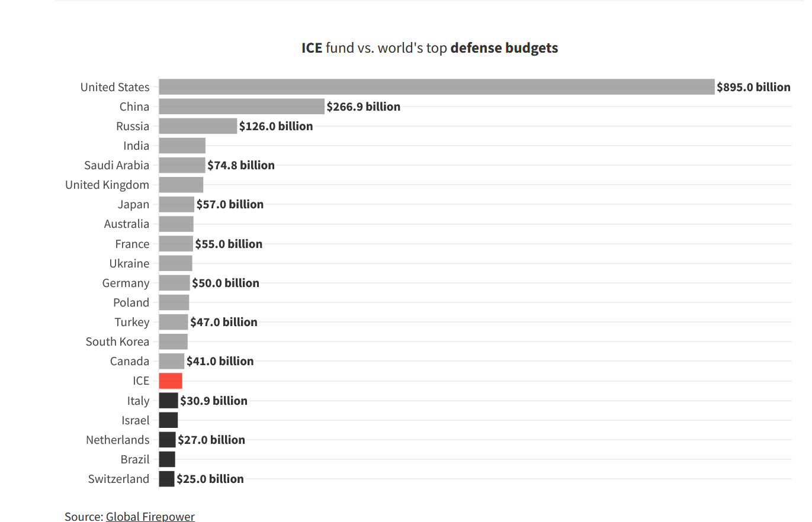The image size is (812, 522).
Task: Click the "$266.9 billion" value label
Action: tap(364, 107)
